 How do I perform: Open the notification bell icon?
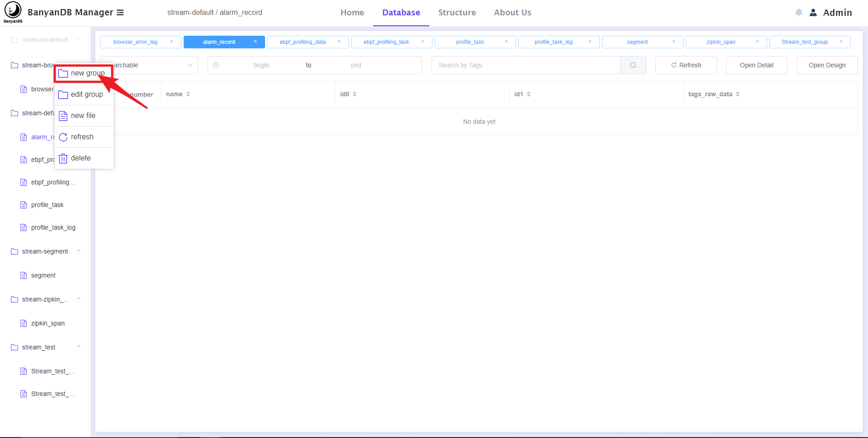coord(799,13)
